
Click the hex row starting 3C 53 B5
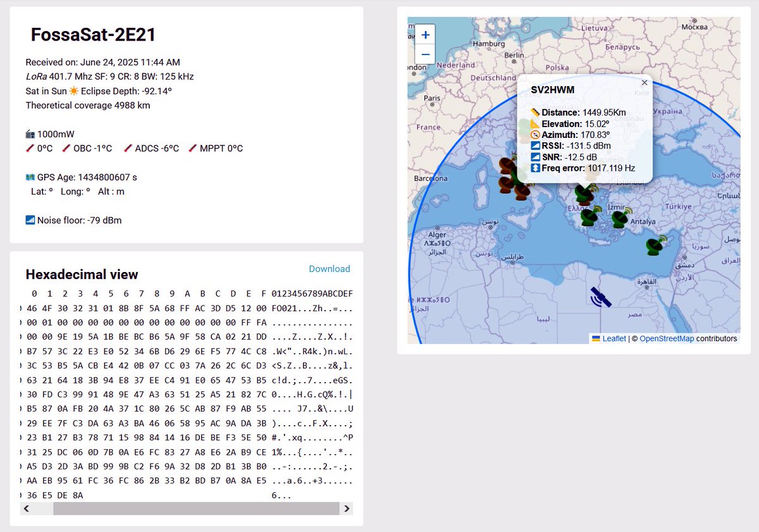click(187, 365)
